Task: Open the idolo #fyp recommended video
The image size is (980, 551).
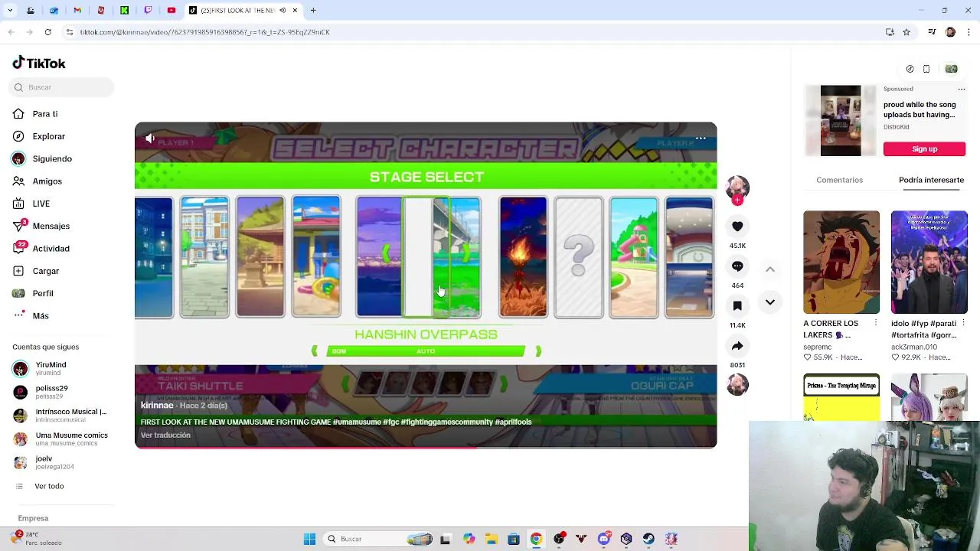Action: tap(929, 262)
